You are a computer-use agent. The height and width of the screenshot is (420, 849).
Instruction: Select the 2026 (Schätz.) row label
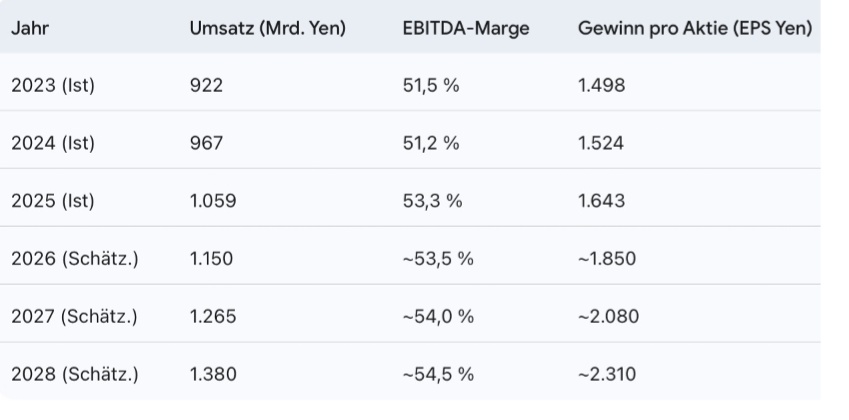point(74,259)
